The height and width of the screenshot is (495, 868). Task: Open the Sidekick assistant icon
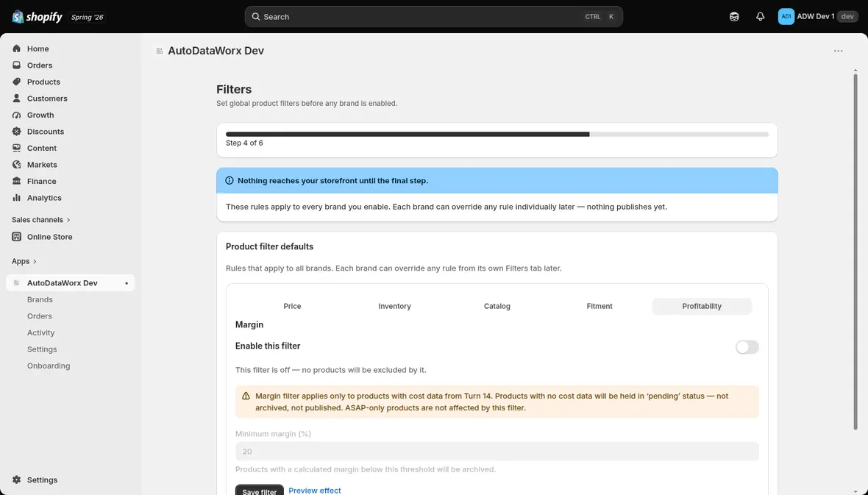pyautogui.click(x=734, y=17)
